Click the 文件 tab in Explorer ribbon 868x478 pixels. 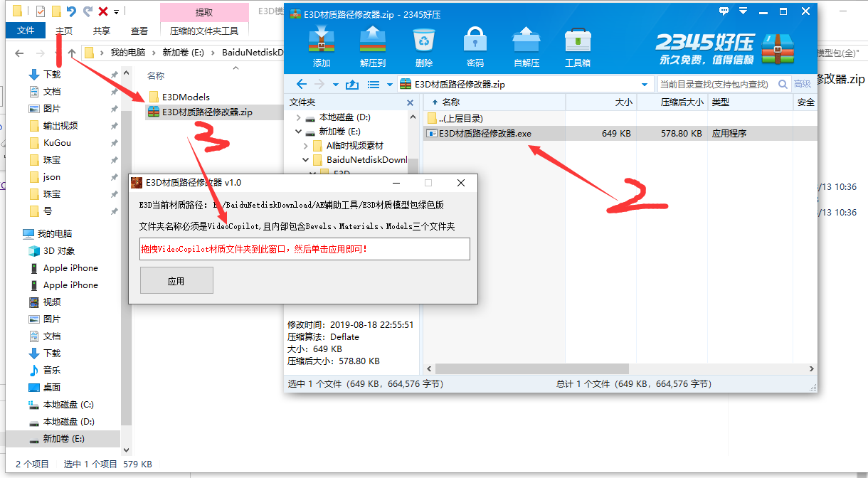26,31
